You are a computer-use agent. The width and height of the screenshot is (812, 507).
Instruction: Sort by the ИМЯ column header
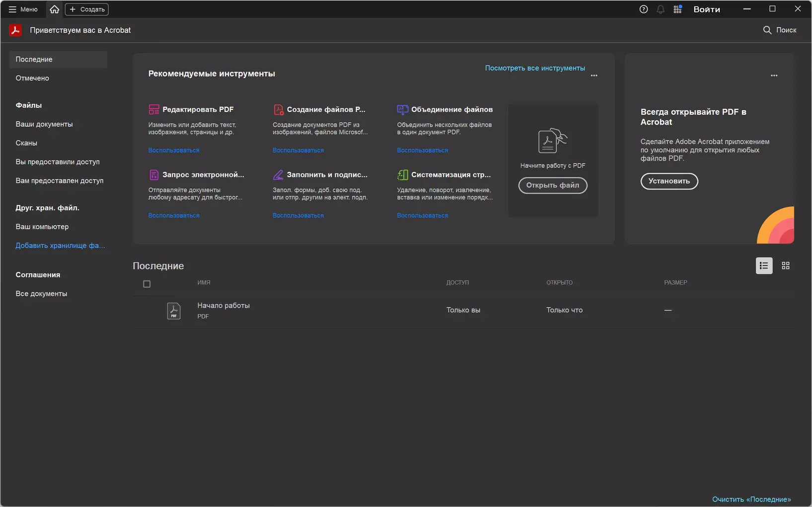click(204, 283)
